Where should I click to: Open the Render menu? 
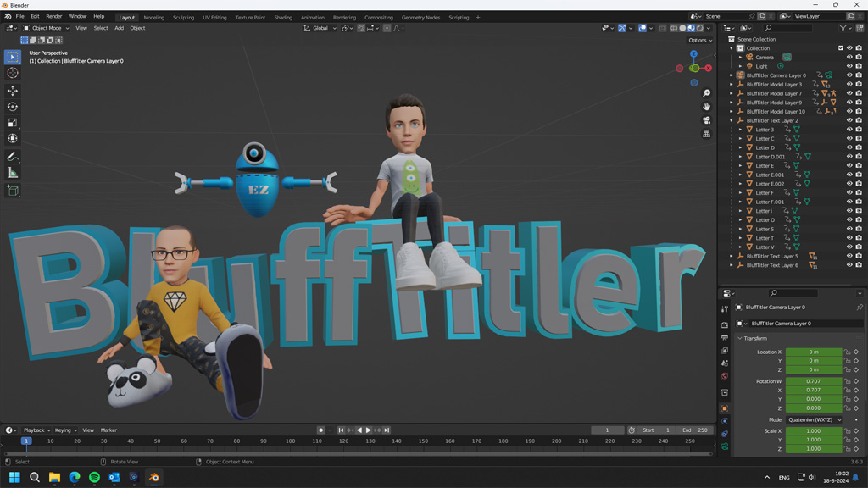(x=53, y=17)
